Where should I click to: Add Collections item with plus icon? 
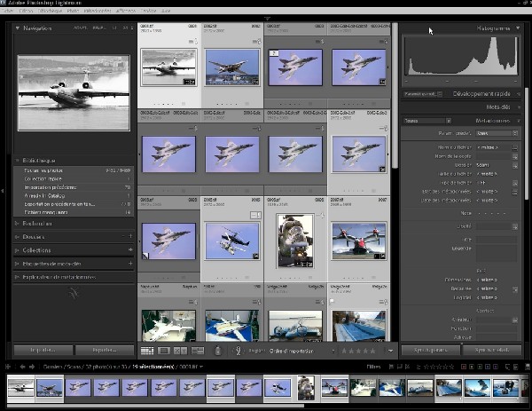click(130, 249)
